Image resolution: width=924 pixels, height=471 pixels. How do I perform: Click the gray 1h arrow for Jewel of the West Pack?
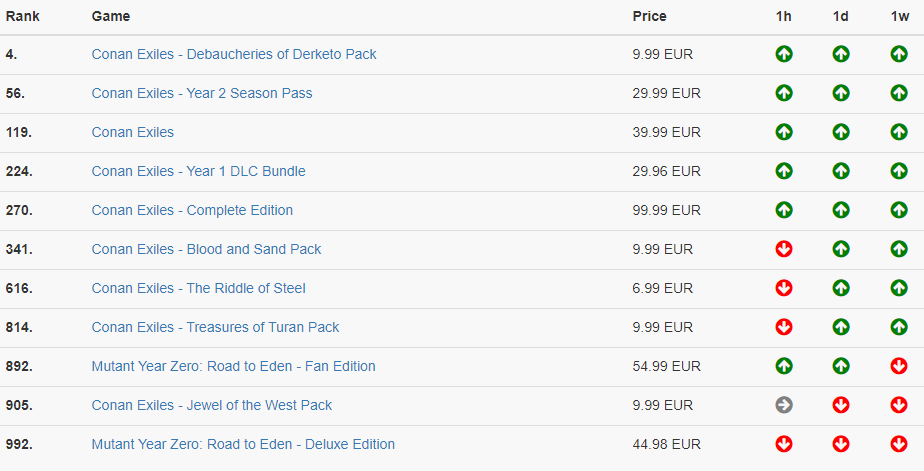[784, 405]
